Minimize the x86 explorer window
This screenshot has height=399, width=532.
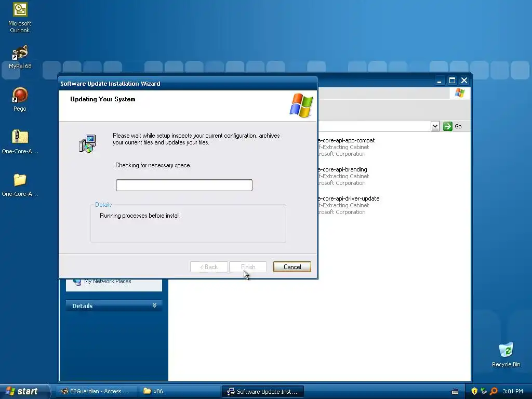click(440, 81)
